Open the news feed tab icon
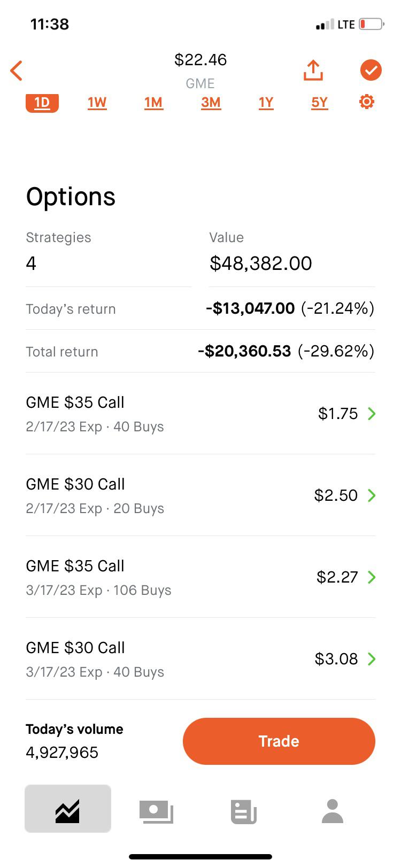 (244, 811)
